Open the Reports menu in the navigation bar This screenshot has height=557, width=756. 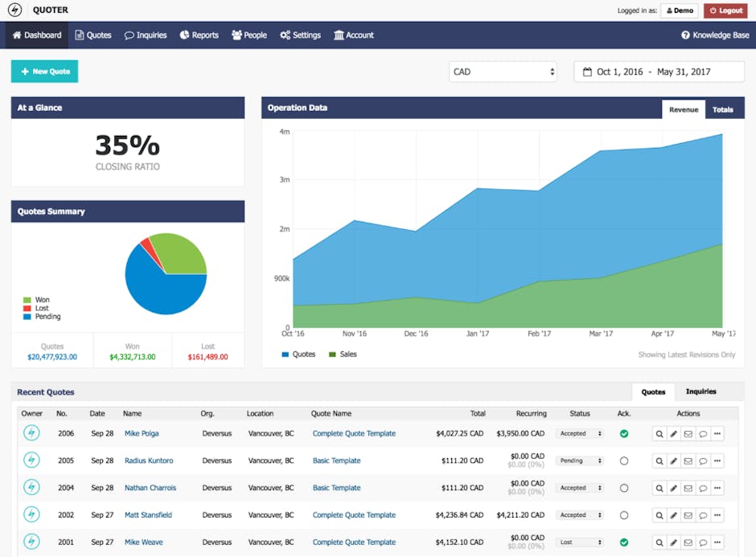pos(199,35)
